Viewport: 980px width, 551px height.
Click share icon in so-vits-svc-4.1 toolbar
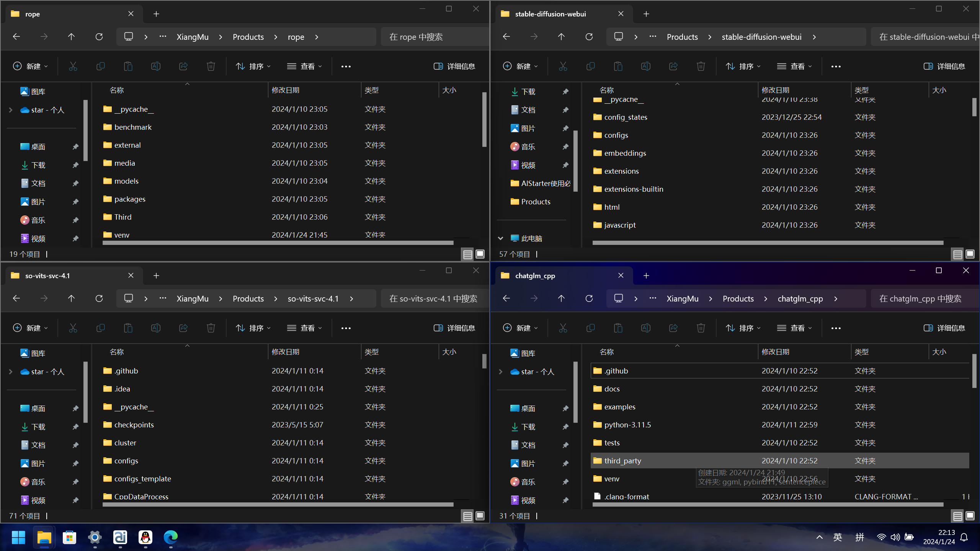point(183,328)
